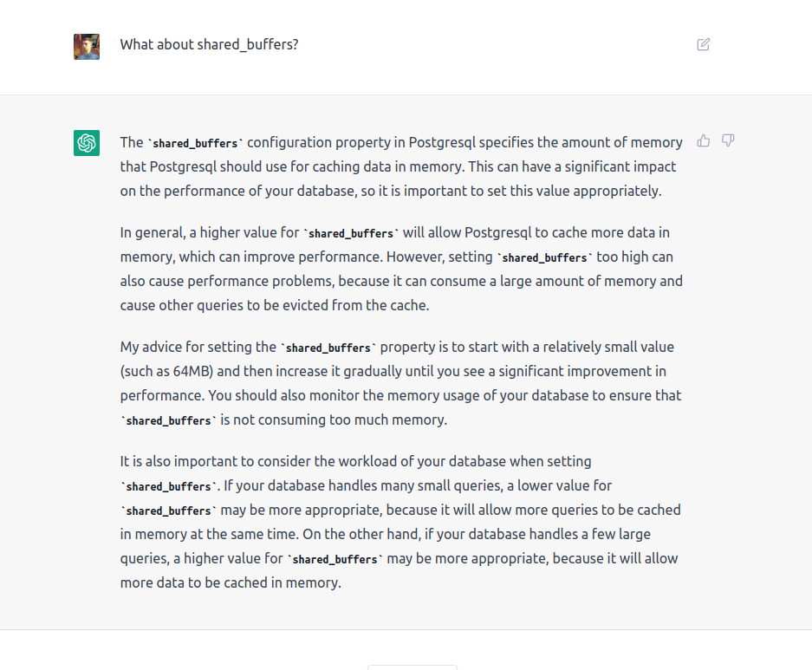Viewport: 812px width, 670px height.
Task: Click shared_buffers code following "In general, a higher value for"
Action: (351, 233)
